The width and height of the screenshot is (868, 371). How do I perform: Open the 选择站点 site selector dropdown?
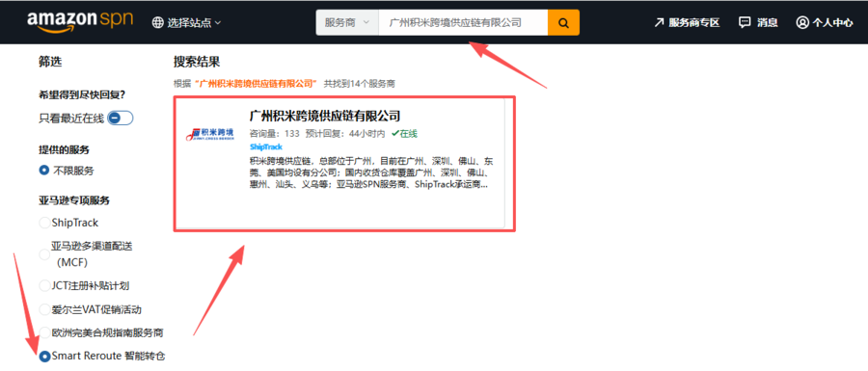point(187,23)
